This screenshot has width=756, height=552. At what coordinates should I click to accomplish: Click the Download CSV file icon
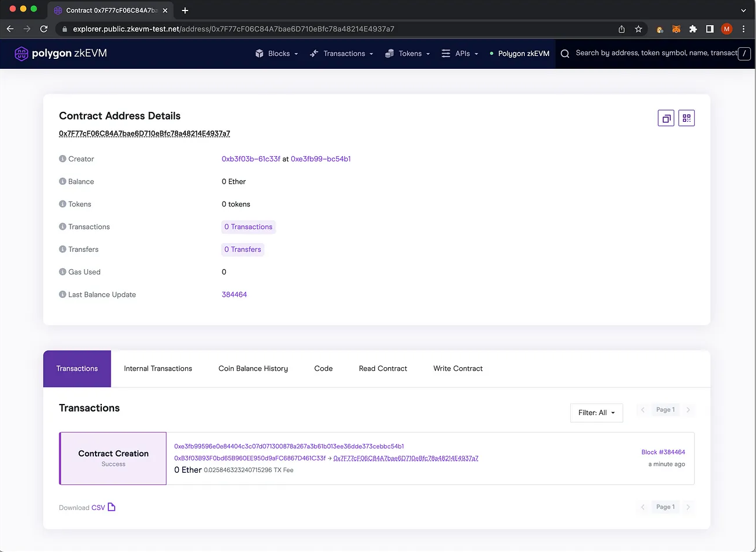(x=112, y=507)
